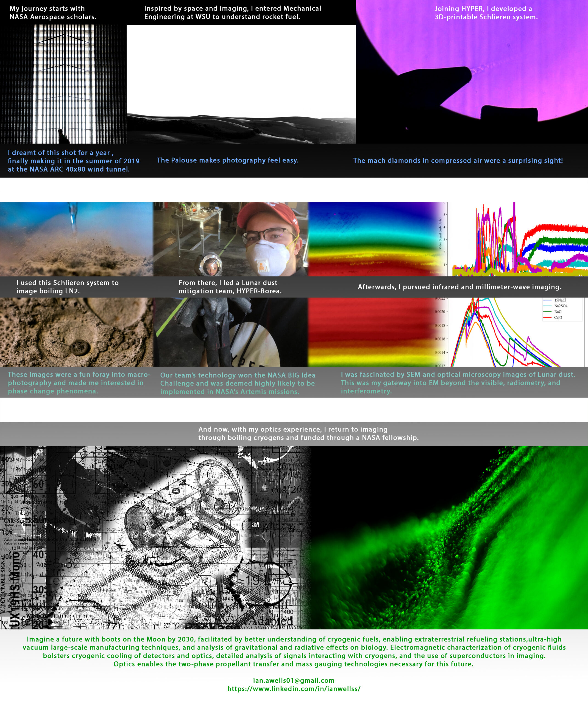Image resolution: width=588 pixels, height=703 pixels.
Task: Click the CaF2 legend entry in chart
Action: (x=558, y=317)
